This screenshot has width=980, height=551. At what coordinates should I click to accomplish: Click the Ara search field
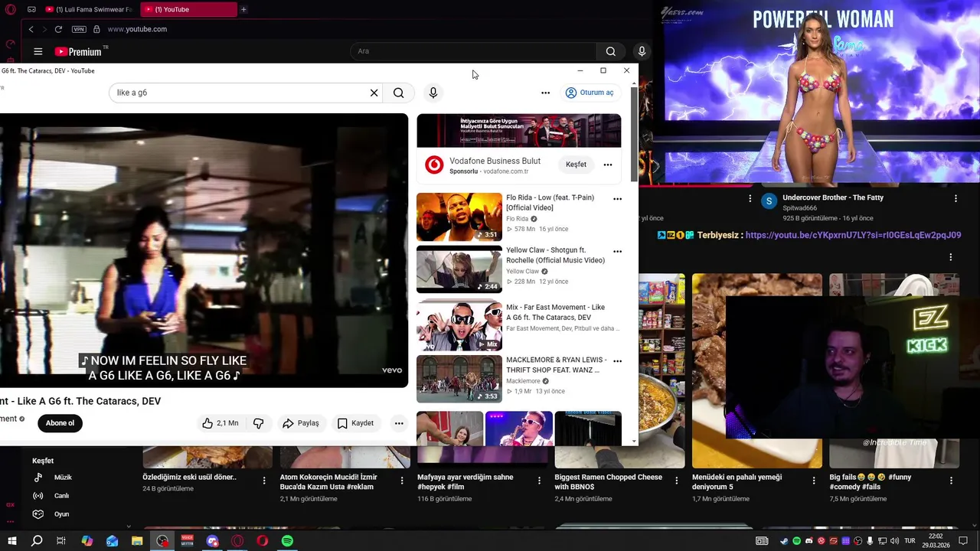[473, 51]
